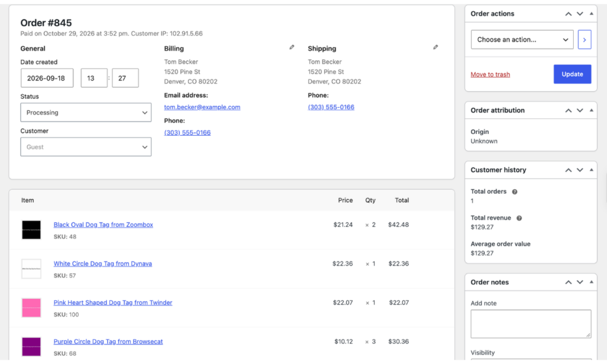
Task: Edit billing address pencil icon
Action: (292, 47)
